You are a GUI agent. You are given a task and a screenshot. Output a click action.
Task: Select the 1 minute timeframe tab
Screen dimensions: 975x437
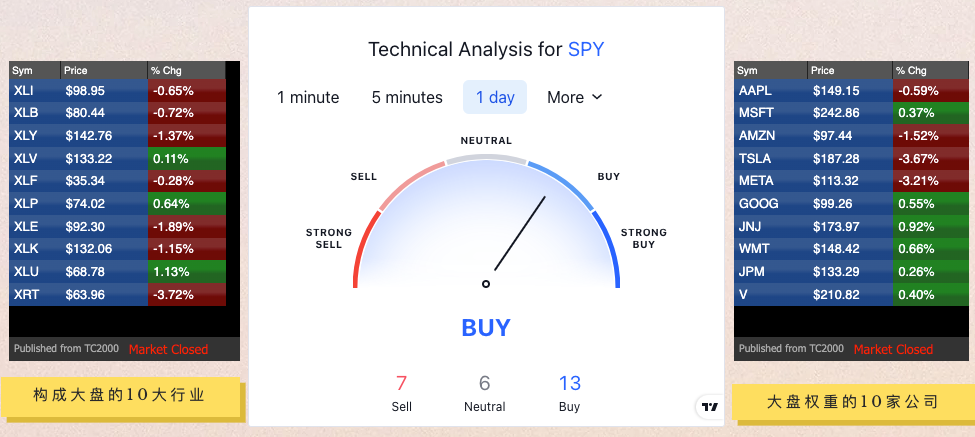point(308,98)
